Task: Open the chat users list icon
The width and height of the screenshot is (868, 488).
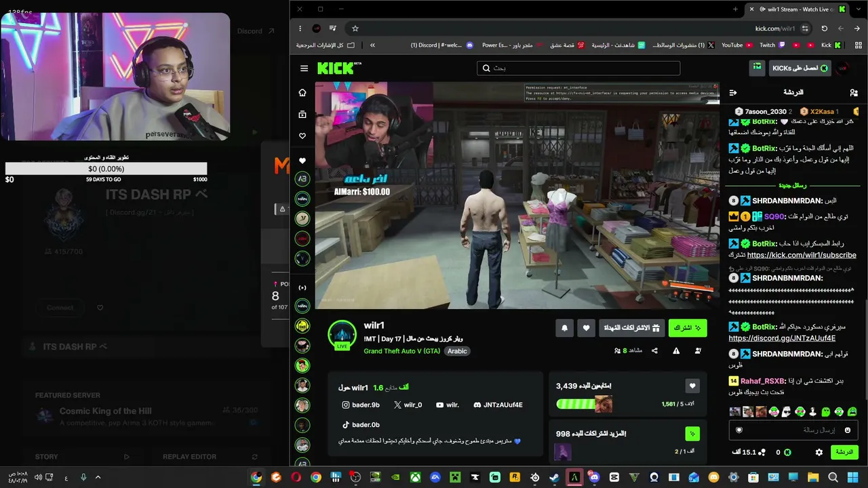Action: [x=853, y=92]
